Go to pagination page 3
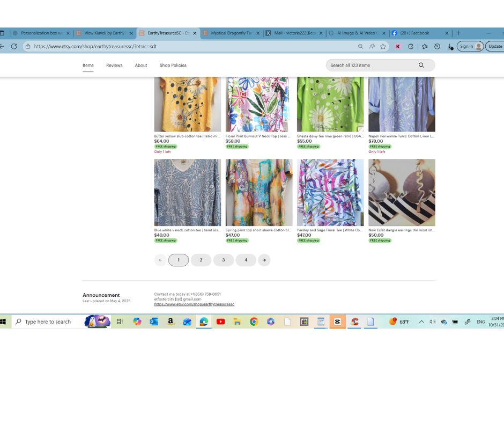 [x=224, y=260]
